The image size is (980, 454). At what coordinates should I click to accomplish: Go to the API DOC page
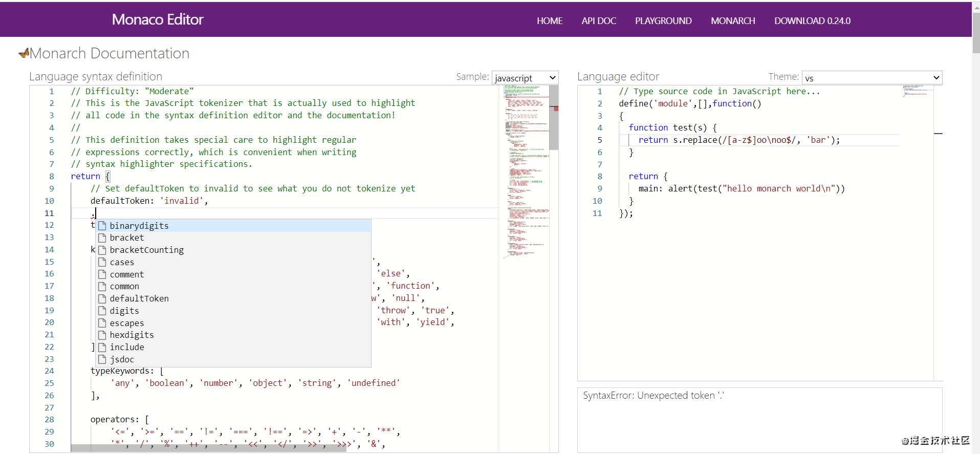coord(599,21)
